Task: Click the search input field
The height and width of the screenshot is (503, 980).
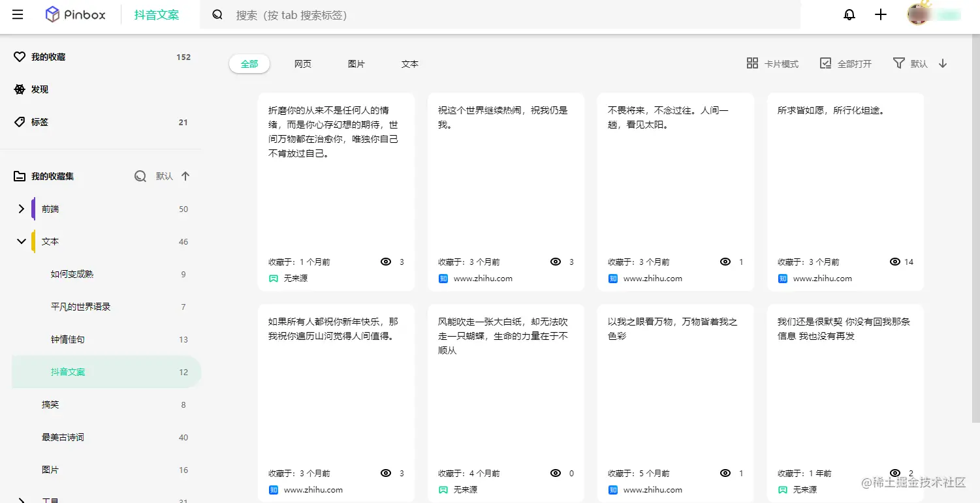Action: [500, 14]
